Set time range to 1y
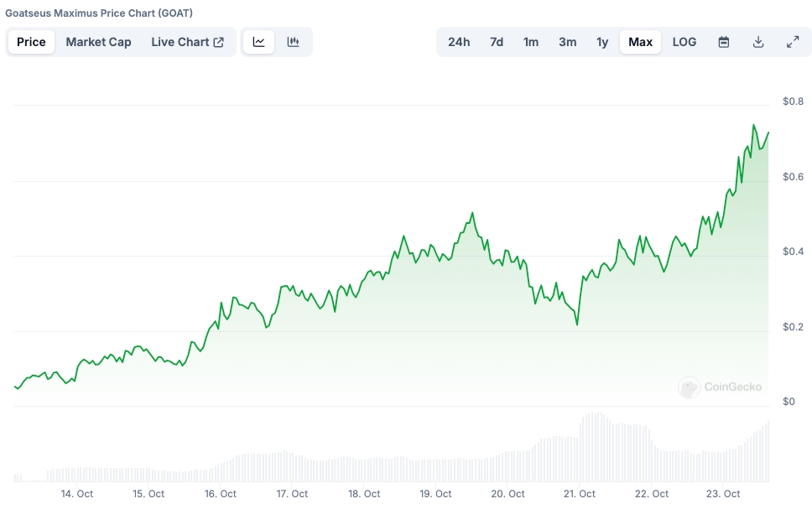 pyautogui.click(x=602, y=42)
